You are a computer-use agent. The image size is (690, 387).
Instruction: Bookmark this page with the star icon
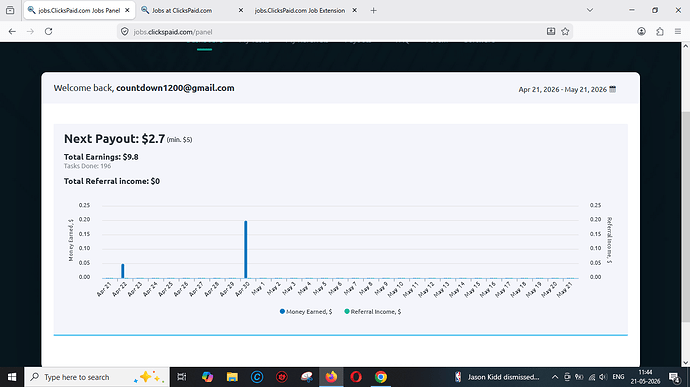[x=565, y=31]
